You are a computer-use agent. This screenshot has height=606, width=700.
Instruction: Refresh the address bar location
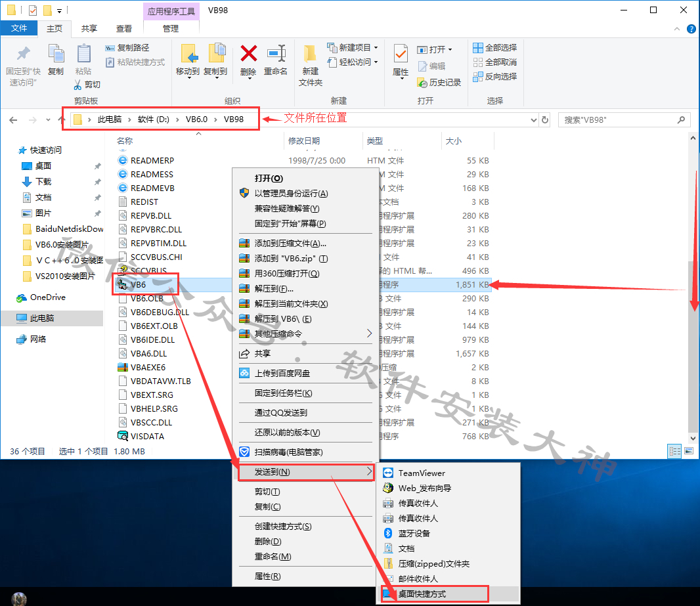click(x=545, y=119)
